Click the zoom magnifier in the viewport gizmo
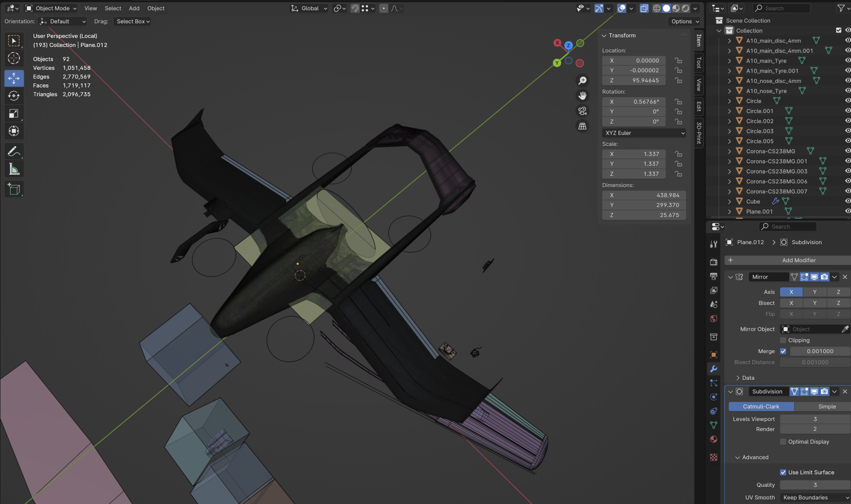This screenshot has height=504, width=851. (582, 80)
